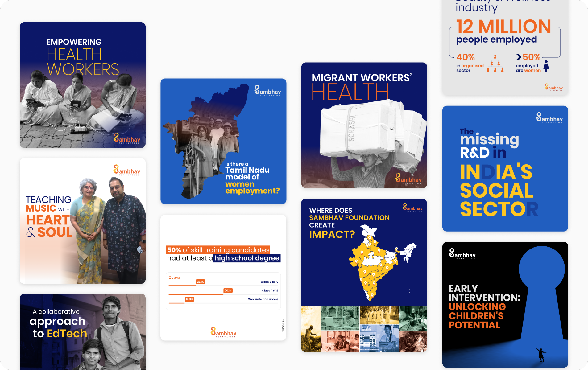Click the woman figure icon beside 50%
The width and height of the screenshot is (588, 370).
tap(546, 66)
